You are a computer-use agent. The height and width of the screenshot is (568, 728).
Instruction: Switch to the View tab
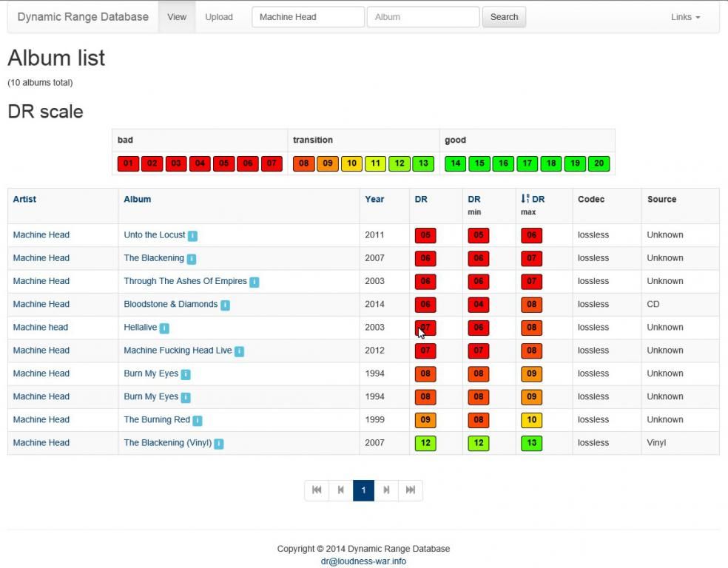[177, 17]
